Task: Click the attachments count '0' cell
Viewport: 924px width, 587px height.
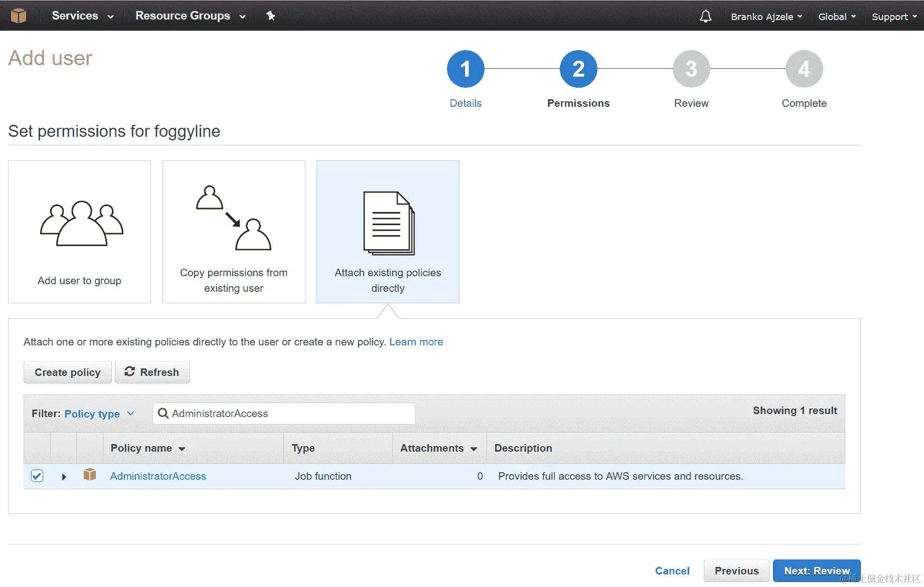Action: click(480, 476)
